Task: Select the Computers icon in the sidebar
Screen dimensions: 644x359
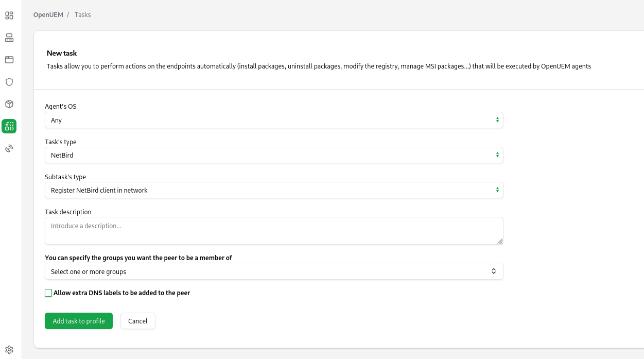Action: click(x=9, y=37)
